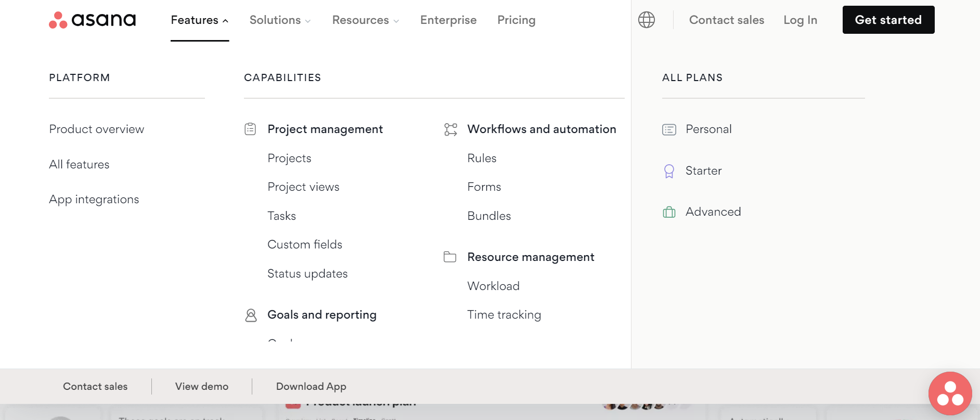Select Time tracking under Resource management
This screenshot has height=420, width=980.
coord(504,314)
